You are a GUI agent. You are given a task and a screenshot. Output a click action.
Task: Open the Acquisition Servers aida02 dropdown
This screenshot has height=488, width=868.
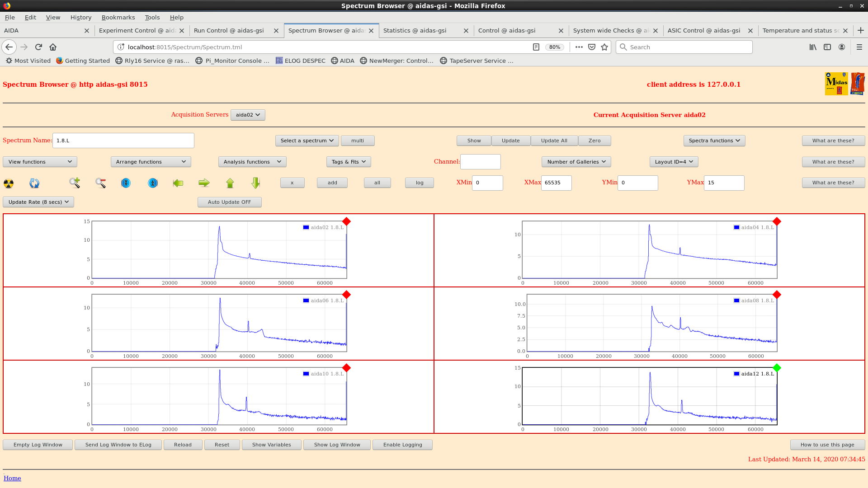point(248,115)
